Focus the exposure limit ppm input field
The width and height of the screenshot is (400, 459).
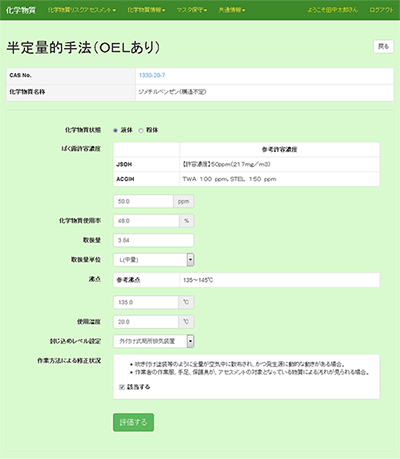(x=143, y=201)
